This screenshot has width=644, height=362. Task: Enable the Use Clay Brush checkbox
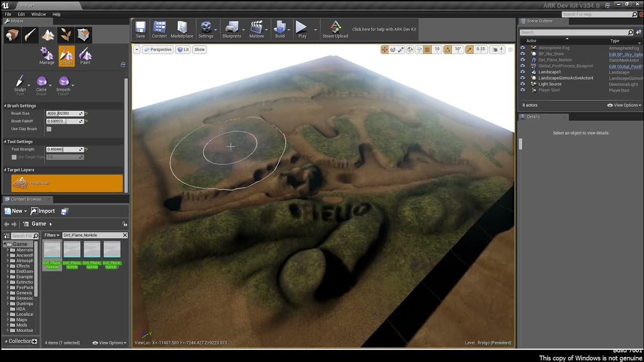point(49,129)
